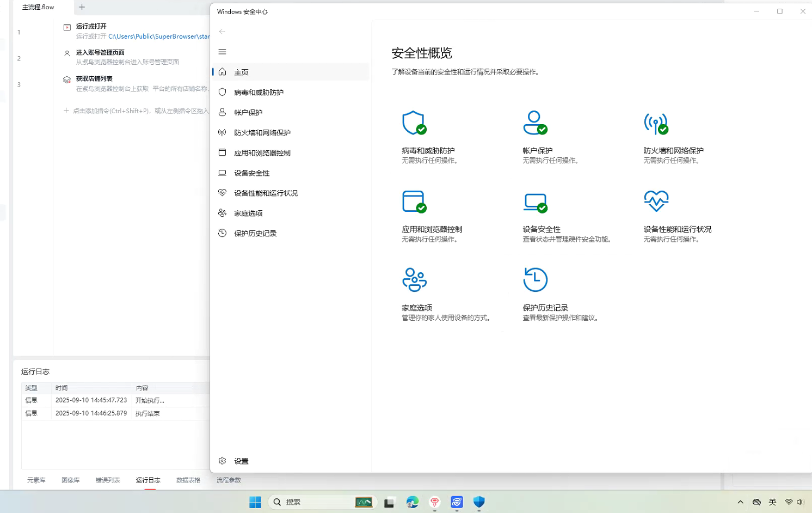Click the 类型 column header in run log
812x513 pixels.
pyautogui.click(x=36, y=388)
